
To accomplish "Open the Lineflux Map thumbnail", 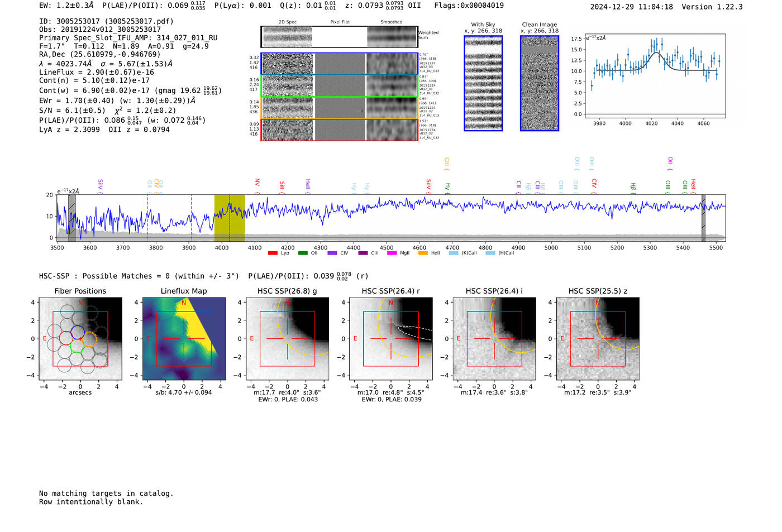I will (184, 339).
